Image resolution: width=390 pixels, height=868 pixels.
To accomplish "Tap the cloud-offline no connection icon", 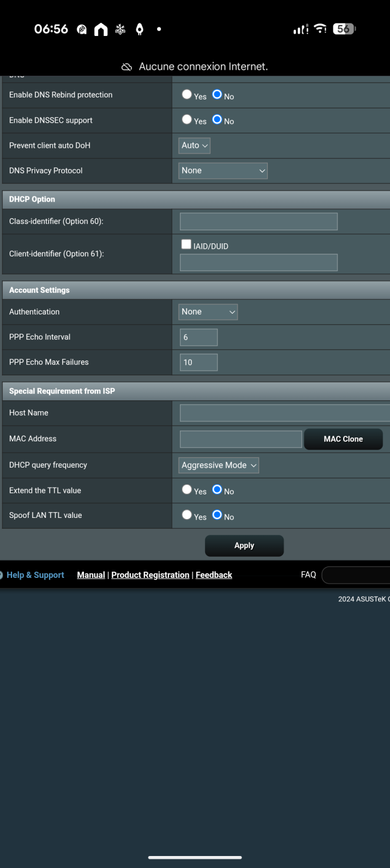I will click(127, 67).
